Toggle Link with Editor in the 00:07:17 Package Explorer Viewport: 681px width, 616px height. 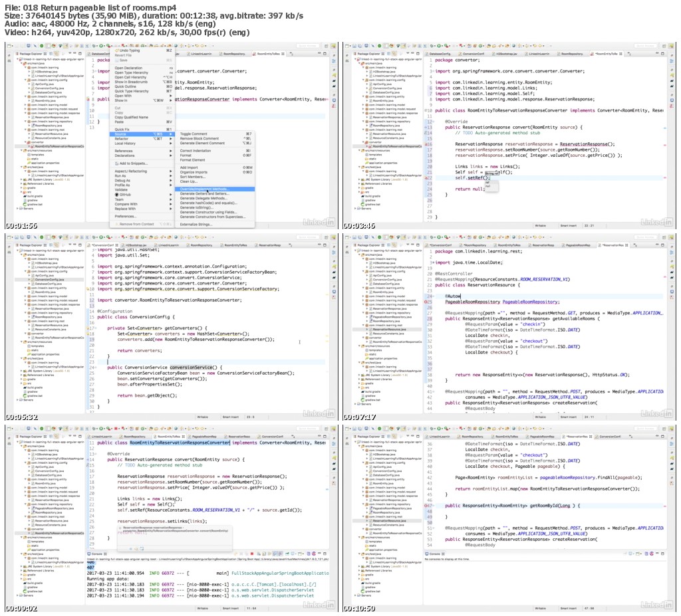coord(395,245)
